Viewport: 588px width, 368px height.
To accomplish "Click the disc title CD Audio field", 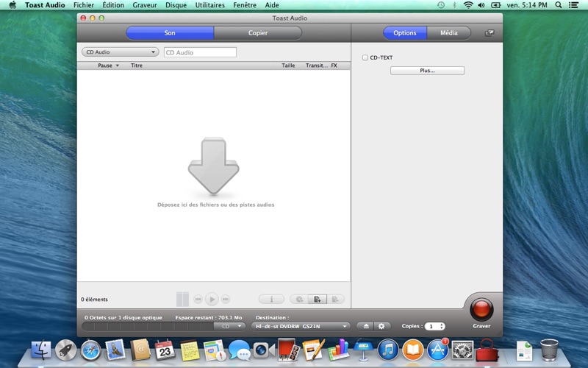I will [200, 52].
